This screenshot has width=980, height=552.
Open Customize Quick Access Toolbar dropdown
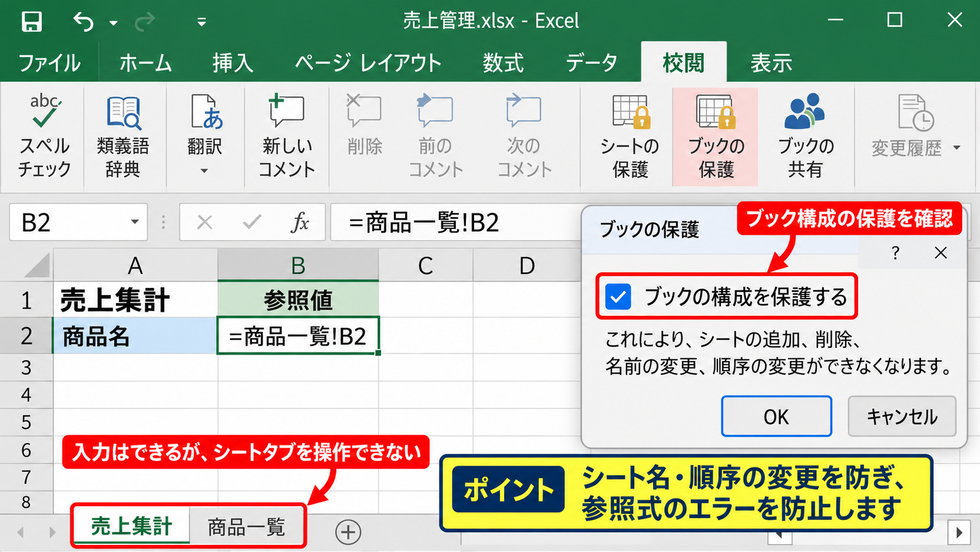[202, 22]
